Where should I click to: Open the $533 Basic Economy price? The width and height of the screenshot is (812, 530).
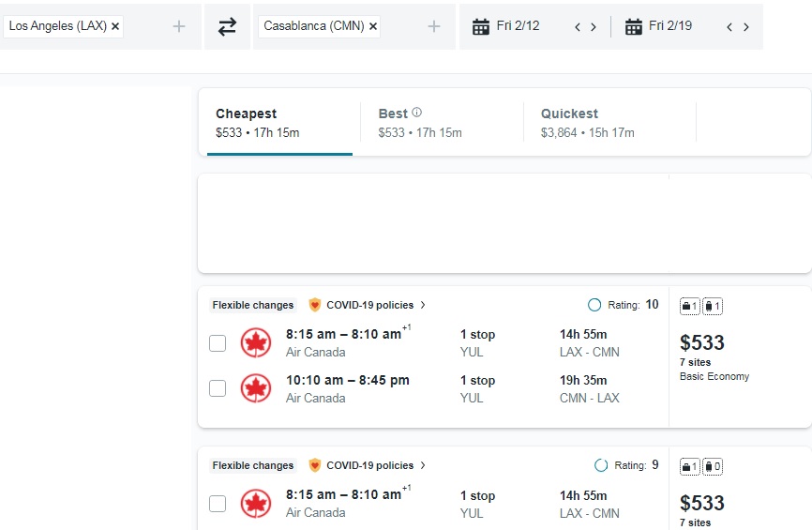(702, 343)
